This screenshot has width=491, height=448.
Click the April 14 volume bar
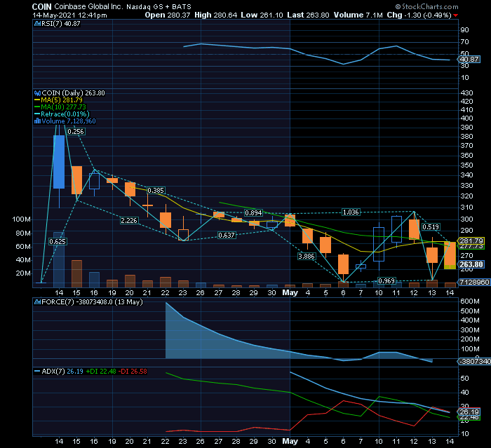[59, 259]
